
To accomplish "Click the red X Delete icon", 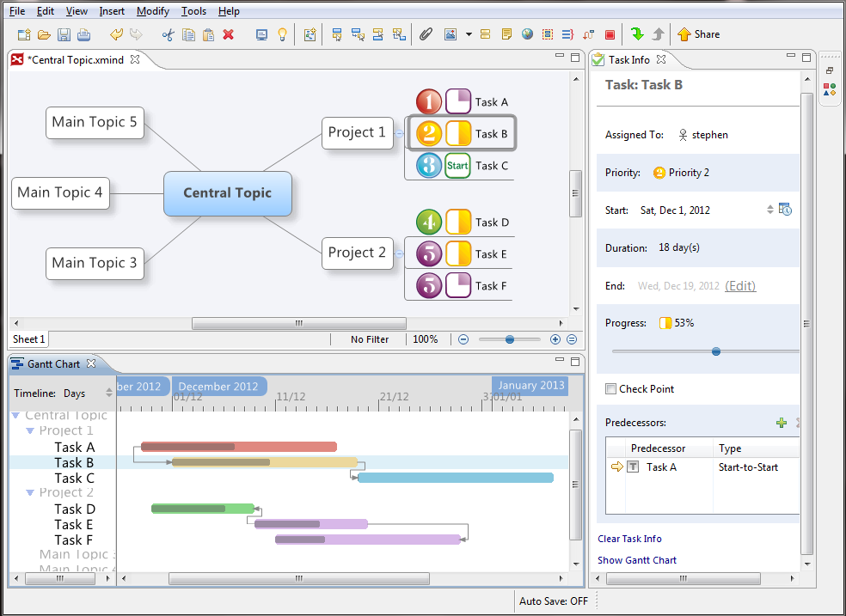I will tap(229, 34).
